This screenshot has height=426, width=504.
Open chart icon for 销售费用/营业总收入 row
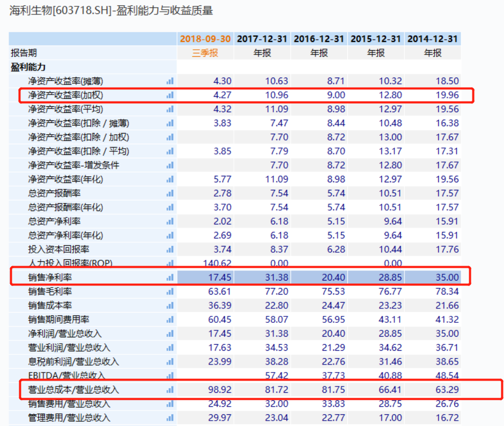170,404
